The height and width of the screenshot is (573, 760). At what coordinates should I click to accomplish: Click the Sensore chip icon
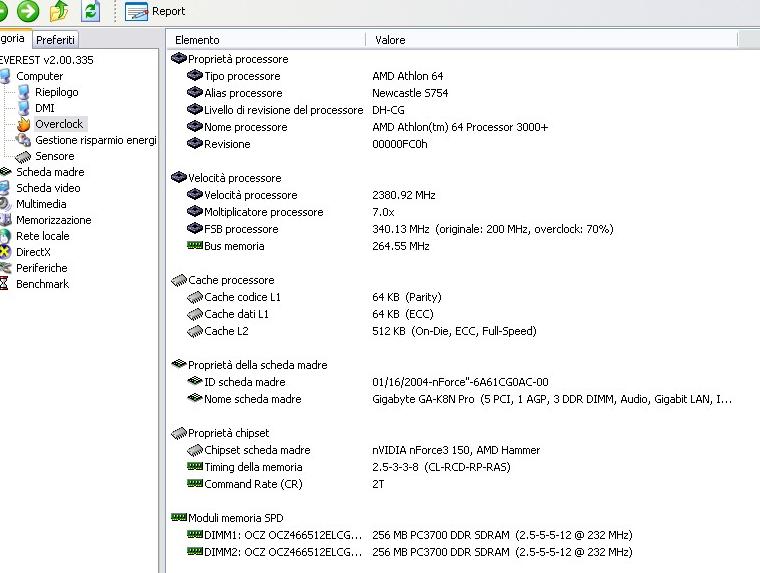coord(23,157)
